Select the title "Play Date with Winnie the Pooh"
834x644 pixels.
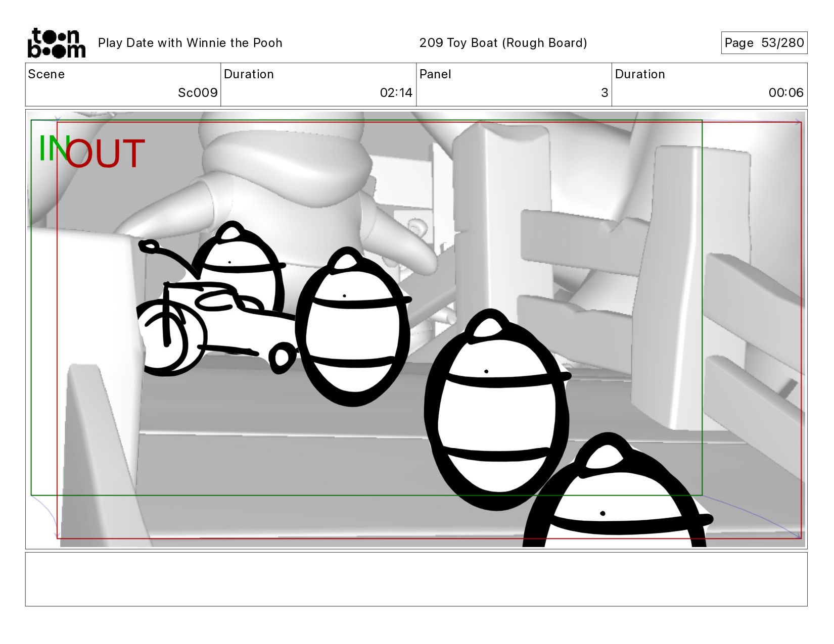coord(190,43)
